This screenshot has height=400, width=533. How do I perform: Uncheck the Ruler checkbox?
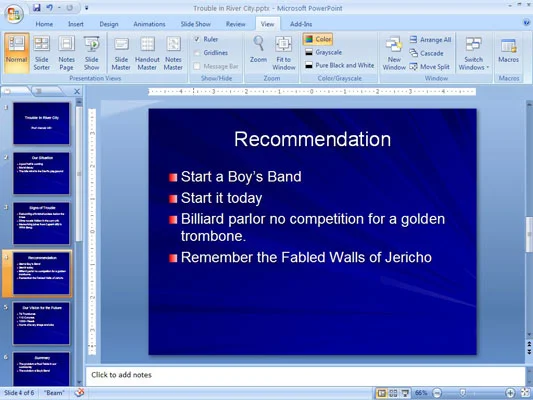[x=197, y=39]
